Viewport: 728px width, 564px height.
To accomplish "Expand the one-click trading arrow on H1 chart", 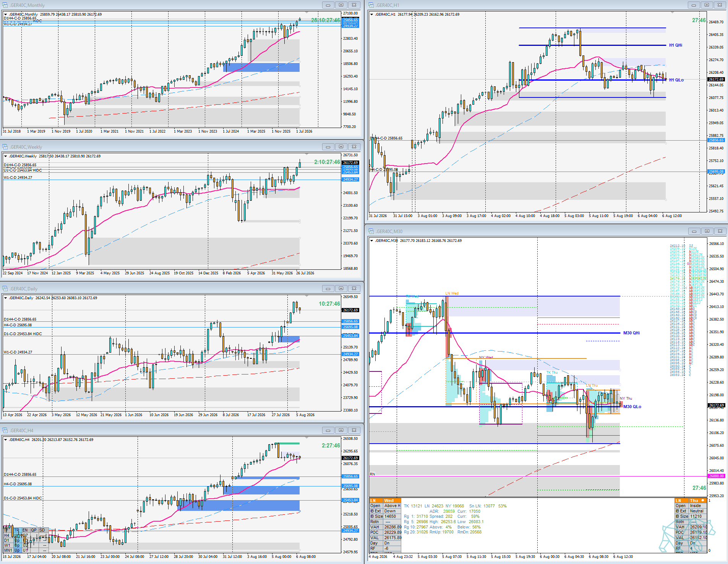I will click(371, 15).
